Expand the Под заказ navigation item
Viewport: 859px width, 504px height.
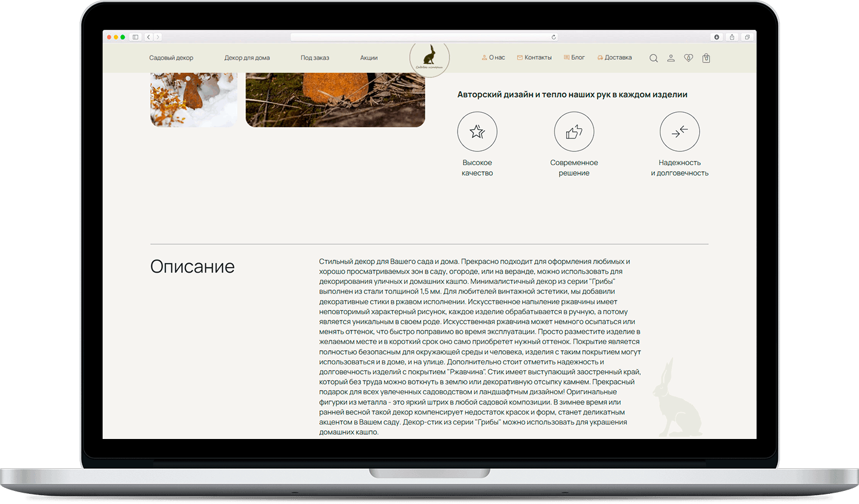(x=314, y=57)
